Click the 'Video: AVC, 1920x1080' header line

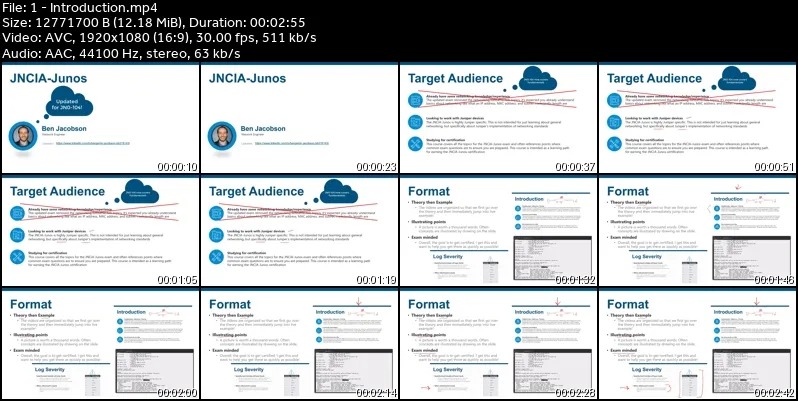[159, 38]
